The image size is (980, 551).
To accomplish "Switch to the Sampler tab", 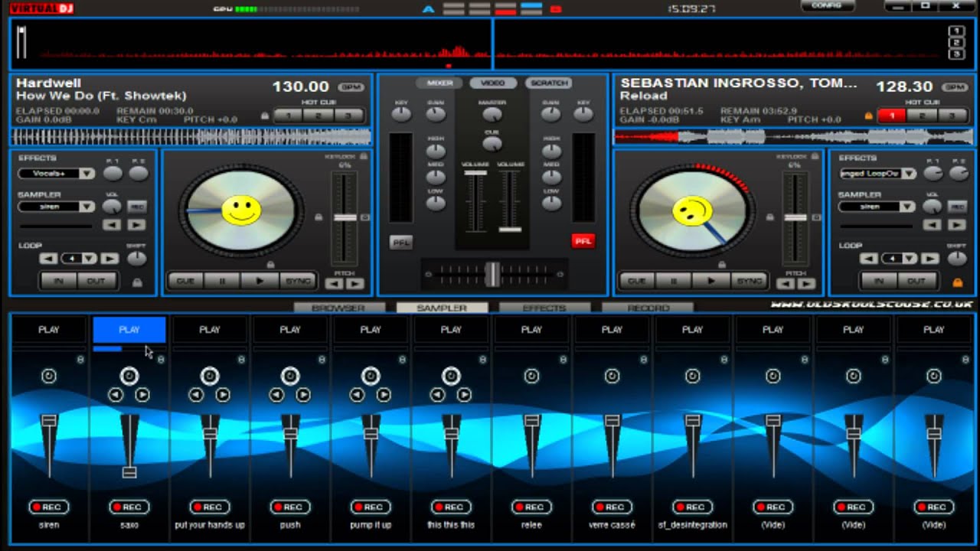I will click(x=442, y=308).
